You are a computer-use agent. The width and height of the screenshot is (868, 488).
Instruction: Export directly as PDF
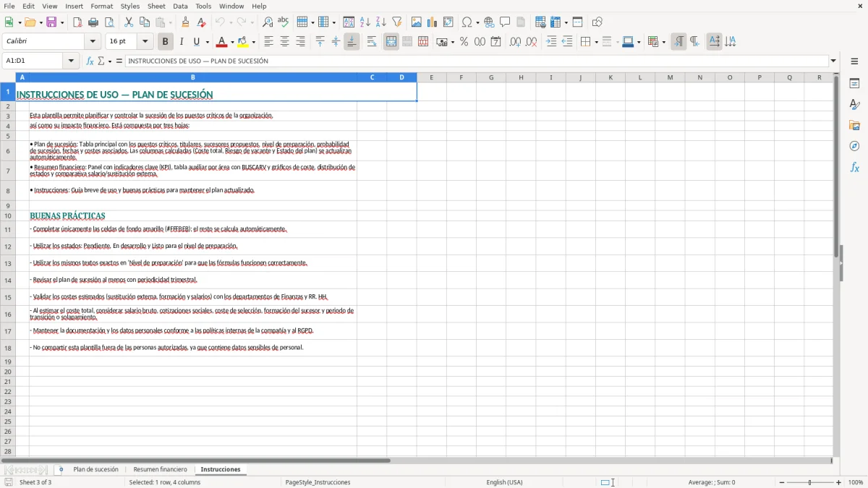point(77,22)
